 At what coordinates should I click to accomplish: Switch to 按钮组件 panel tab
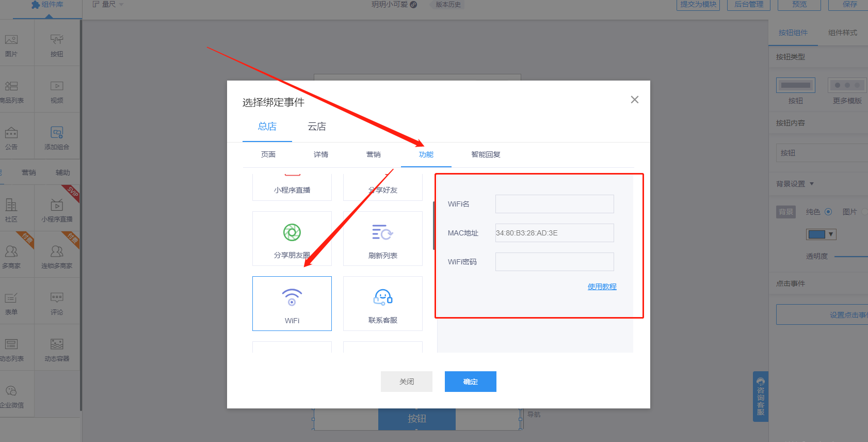tap(793, 33)
